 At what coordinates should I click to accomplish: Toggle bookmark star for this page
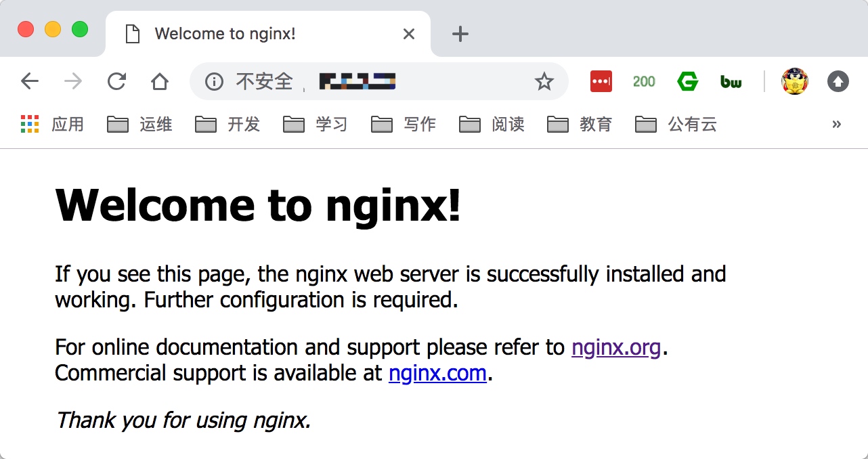[544, 81]
